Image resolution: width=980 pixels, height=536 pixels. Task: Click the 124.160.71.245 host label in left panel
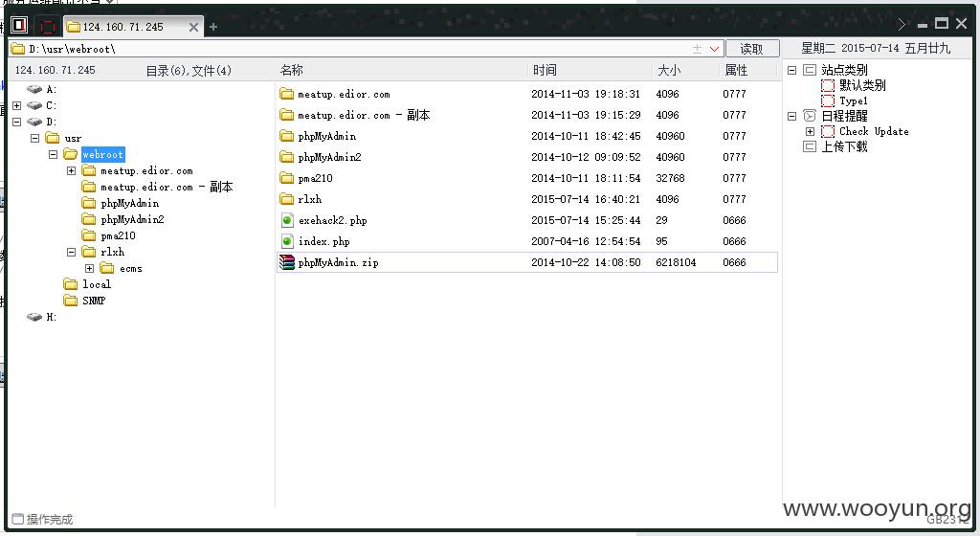tap(55, 70)
